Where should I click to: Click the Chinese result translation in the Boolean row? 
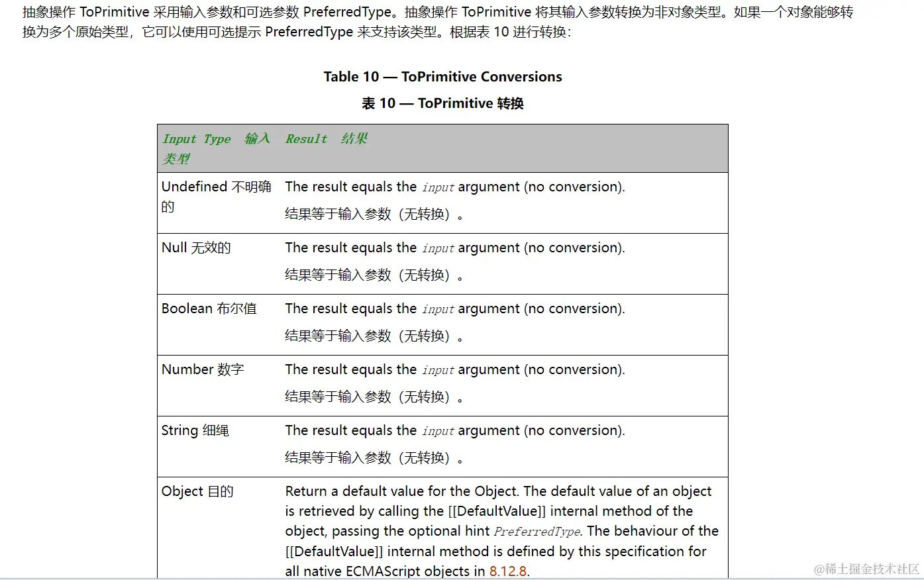[374, 336]
